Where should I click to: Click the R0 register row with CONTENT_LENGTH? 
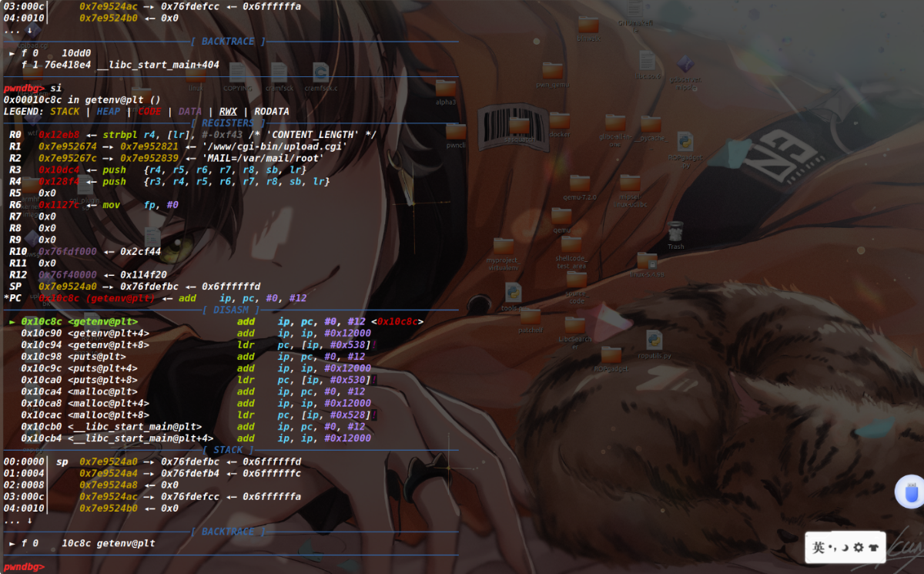click(x=193, y=135)
